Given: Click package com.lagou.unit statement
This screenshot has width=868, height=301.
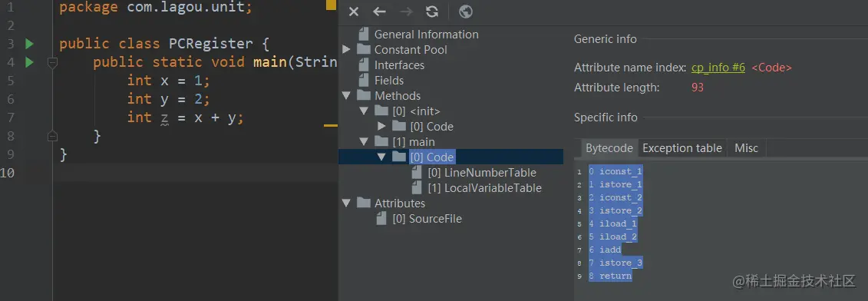Looking at the screenshot, I should point(156,8).
